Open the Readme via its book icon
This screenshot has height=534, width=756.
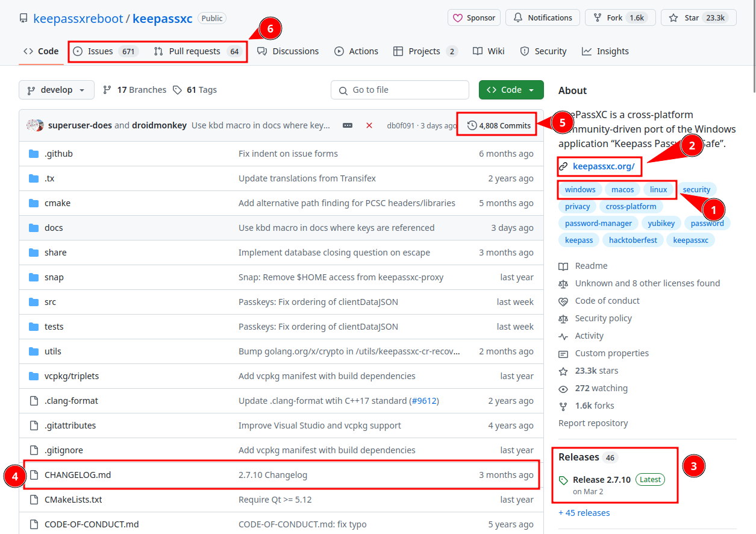pyautogui.click(x=564, y=266)
